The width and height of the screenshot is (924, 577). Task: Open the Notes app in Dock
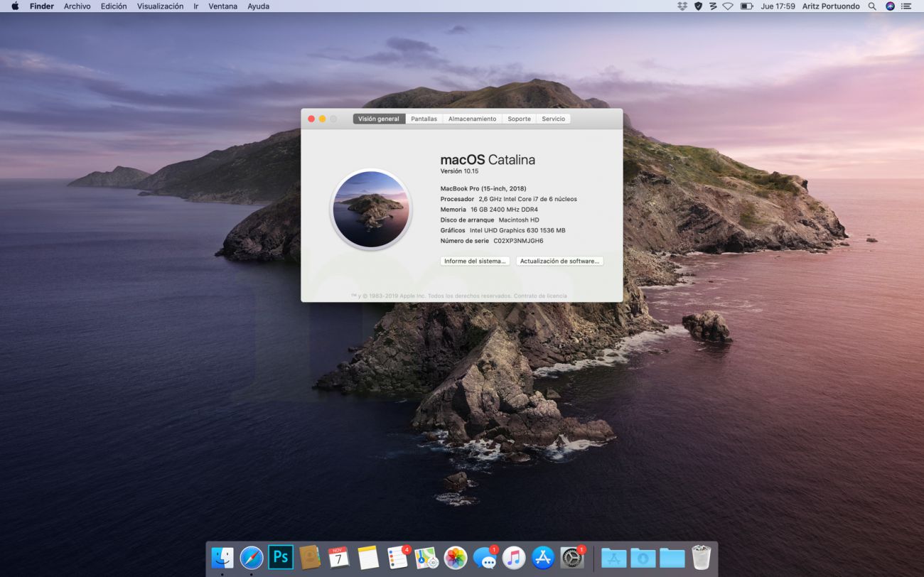[x=368, y=558]
